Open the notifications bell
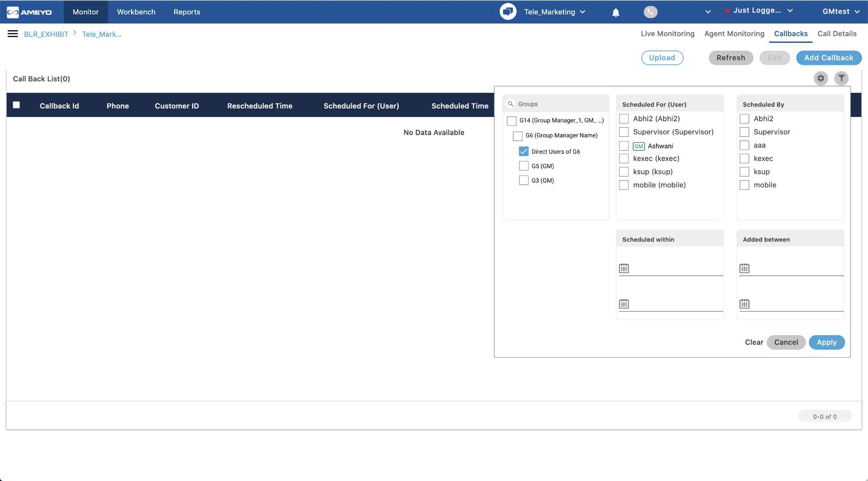Viewport: 868px width, 481px height. (615, 12)
